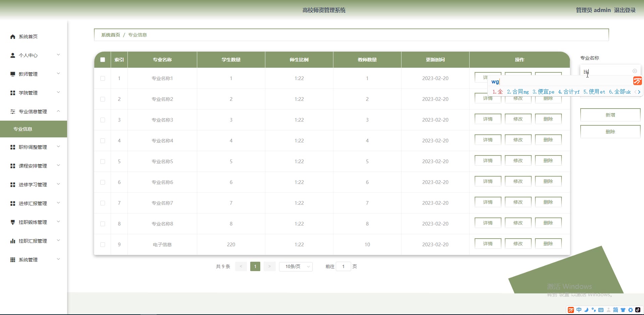
Task: Open the 10条/页 page size dropdown
Action: pos(296,266)
